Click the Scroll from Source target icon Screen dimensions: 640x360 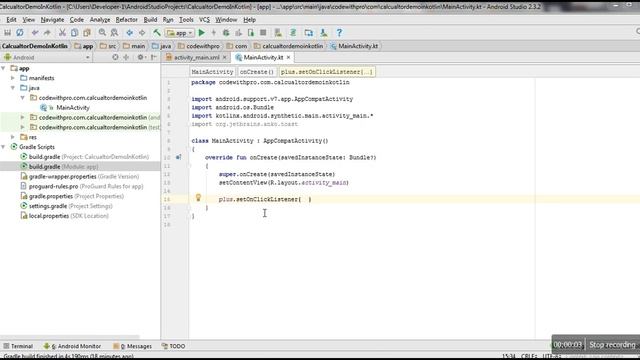coord(115,58)
